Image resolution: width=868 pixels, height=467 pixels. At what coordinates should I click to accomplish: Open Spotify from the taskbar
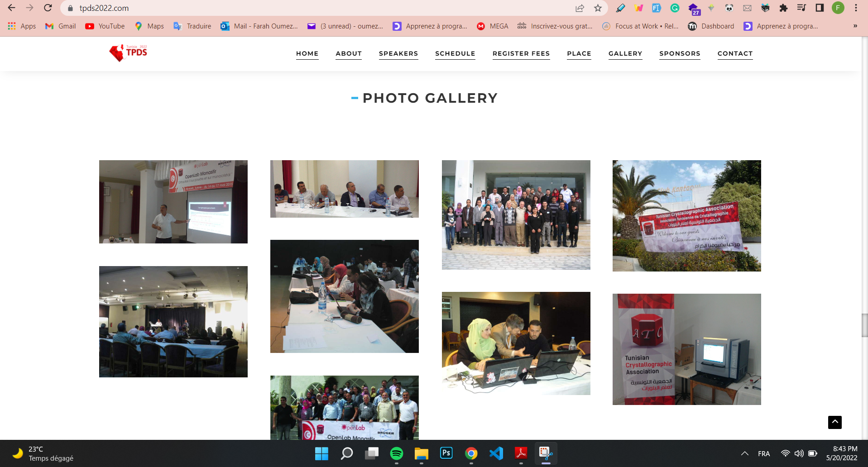tap(396, 453)
